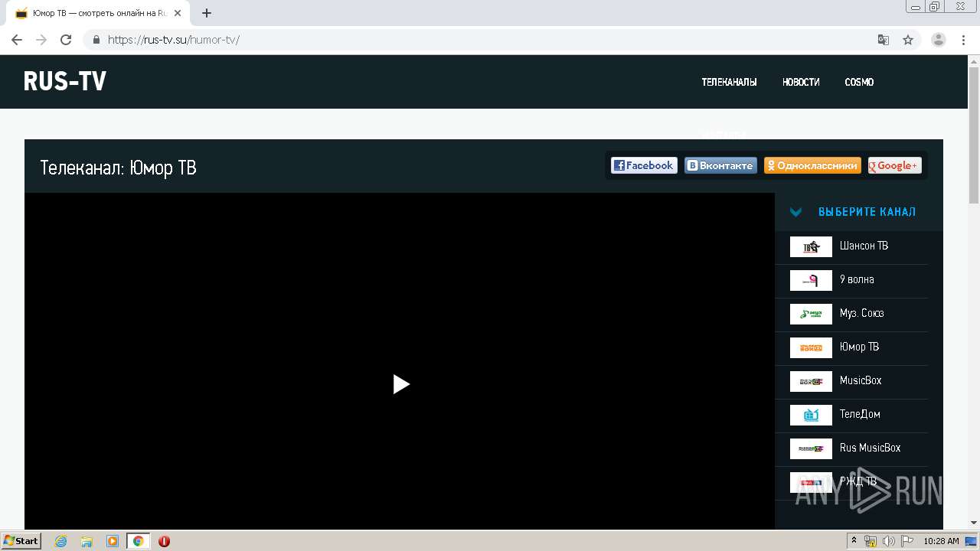Go to RUS-TV home logo
Viewport: 980px width, 551px height.
[x=65, y=81]
